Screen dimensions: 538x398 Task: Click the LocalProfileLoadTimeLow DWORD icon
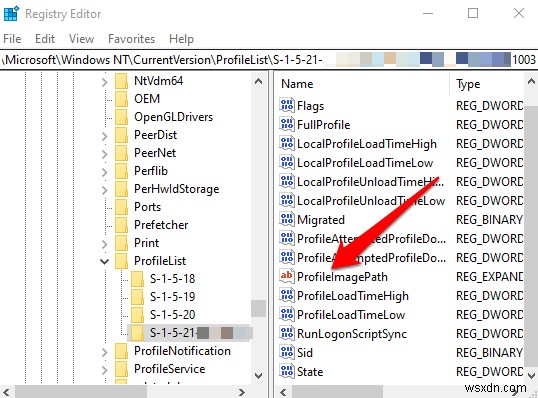[x=286, y=162]
